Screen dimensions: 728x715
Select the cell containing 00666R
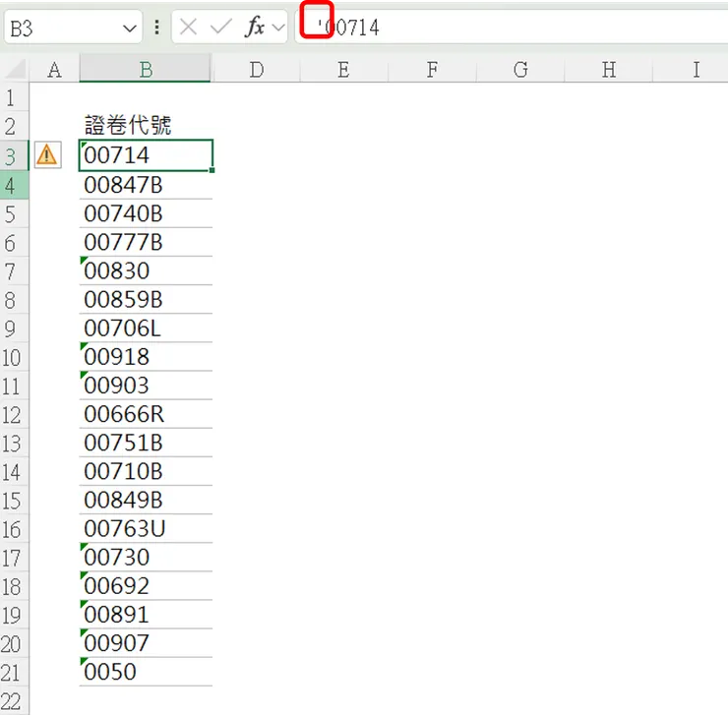tap(146, 414)
